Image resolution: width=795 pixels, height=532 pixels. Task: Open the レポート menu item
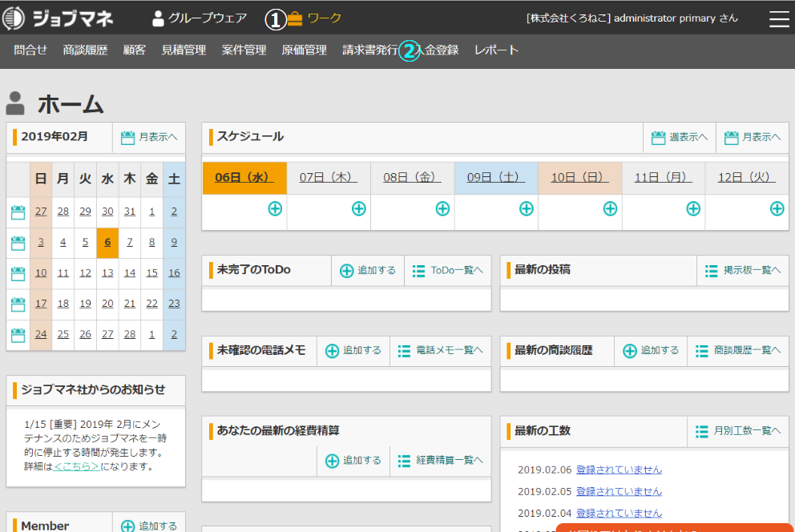click(496, 50)
